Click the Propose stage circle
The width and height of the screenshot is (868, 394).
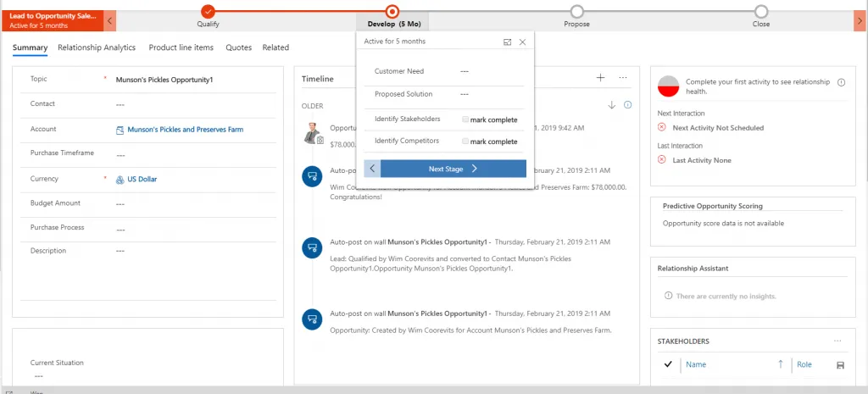[576, 11]
